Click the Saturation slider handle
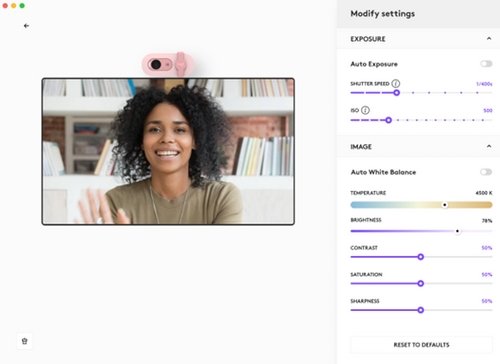The width and height of the screenshot is (500, 364). point(421,283)
